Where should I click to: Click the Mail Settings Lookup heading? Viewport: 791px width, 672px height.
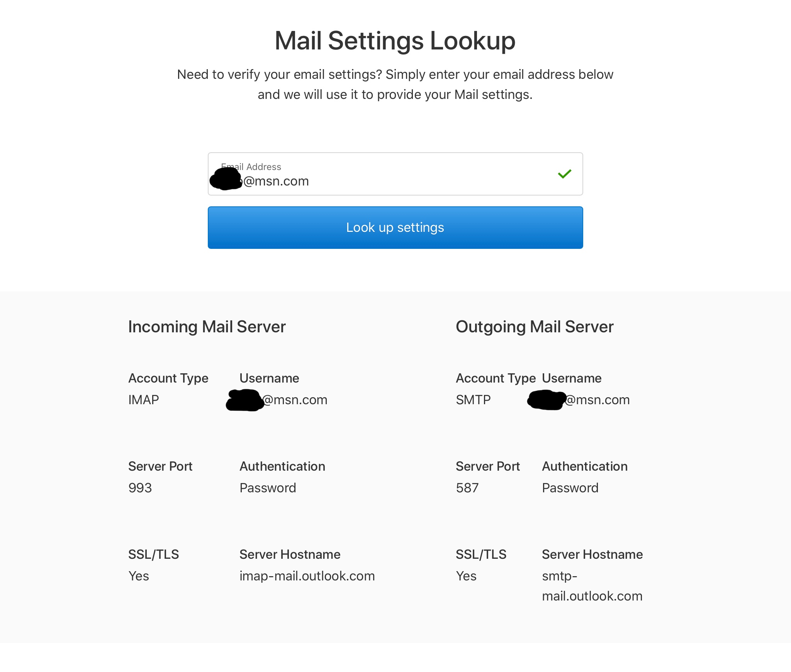click(x=395, y=41)
